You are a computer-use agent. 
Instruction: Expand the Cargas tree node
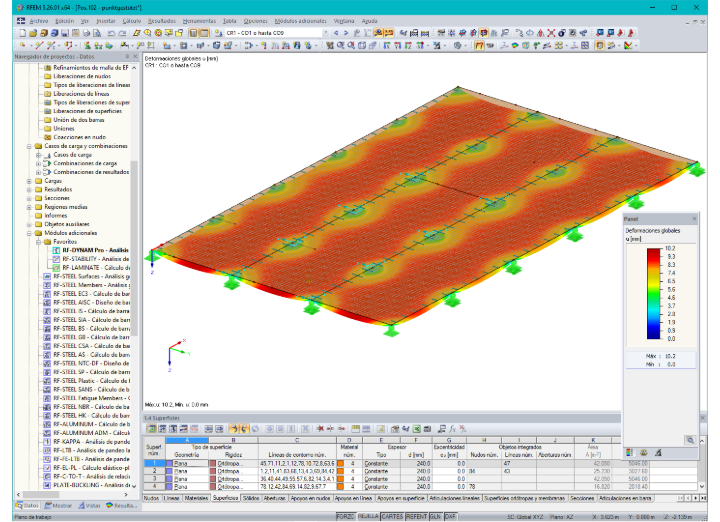(x=29, y=181)
